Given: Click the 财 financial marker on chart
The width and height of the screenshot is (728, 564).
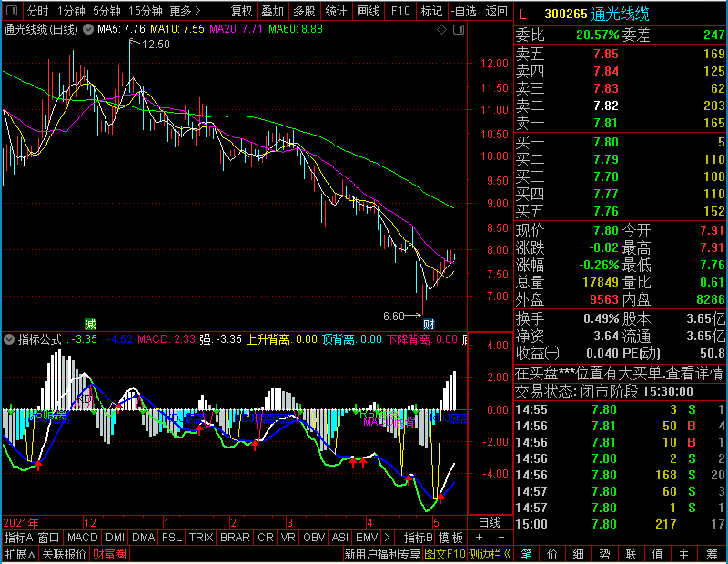Looking at the screenshot, I should pos(429,324).
